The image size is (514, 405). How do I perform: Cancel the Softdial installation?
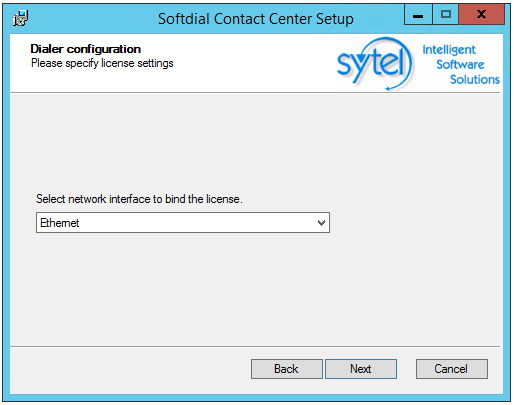pyautogui.click(x=451, y=369)
